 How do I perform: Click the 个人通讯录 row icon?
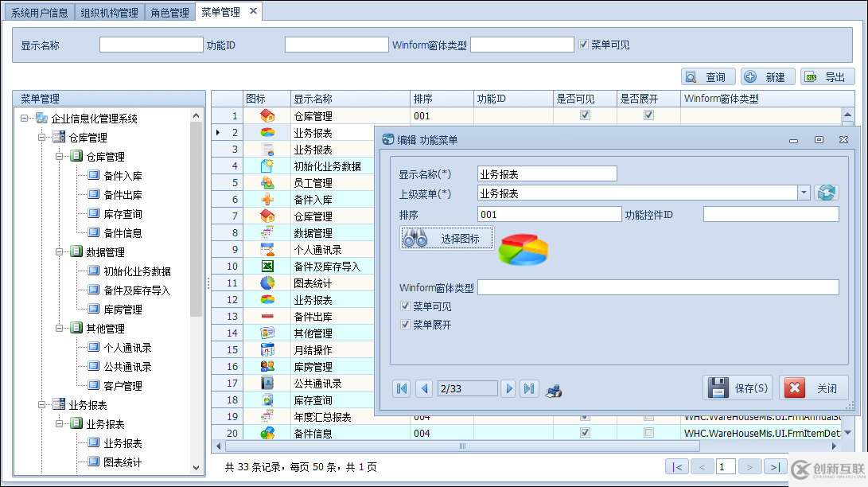267,250
